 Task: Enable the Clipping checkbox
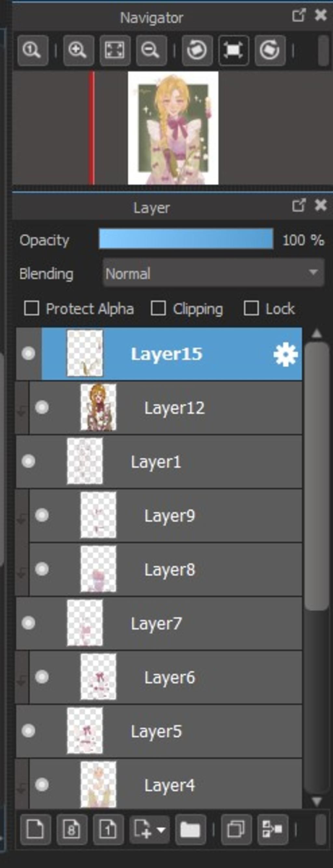pyautogui.click(x=158, y=308)
